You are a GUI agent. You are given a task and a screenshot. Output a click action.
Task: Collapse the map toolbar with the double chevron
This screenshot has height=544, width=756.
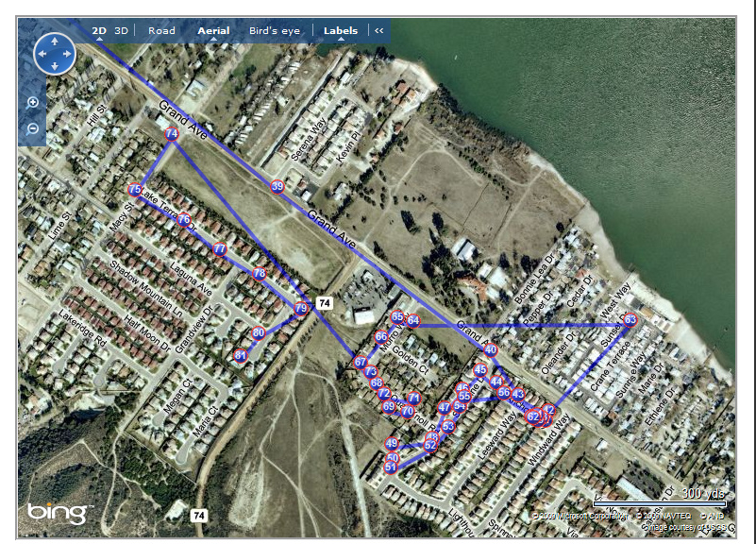[379, 31]
